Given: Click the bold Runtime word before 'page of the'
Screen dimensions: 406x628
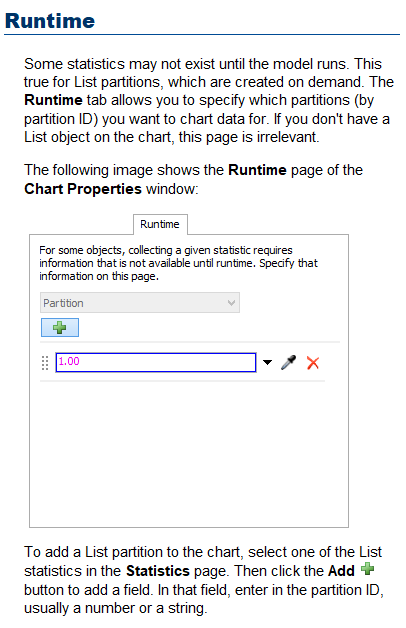Looking at the screenshot, I should point(257,170).
